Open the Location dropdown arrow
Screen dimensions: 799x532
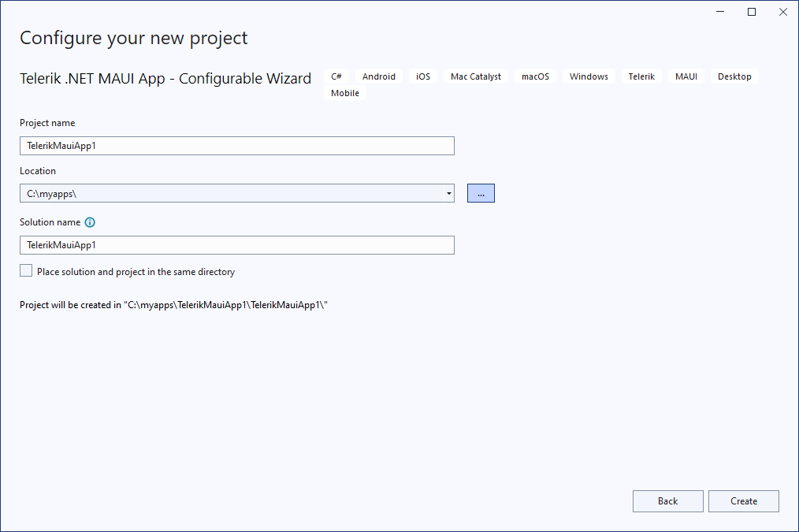448,192
